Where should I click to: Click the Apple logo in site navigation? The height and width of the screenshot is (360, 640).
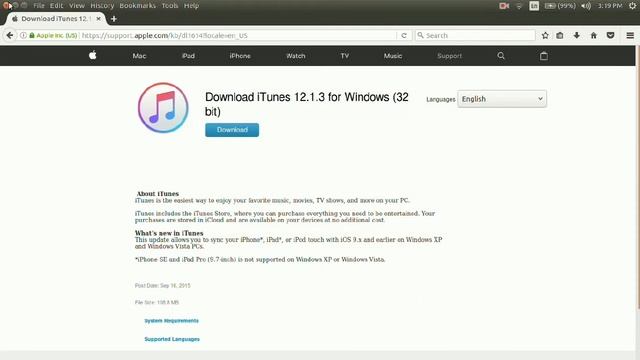(93, 55)
